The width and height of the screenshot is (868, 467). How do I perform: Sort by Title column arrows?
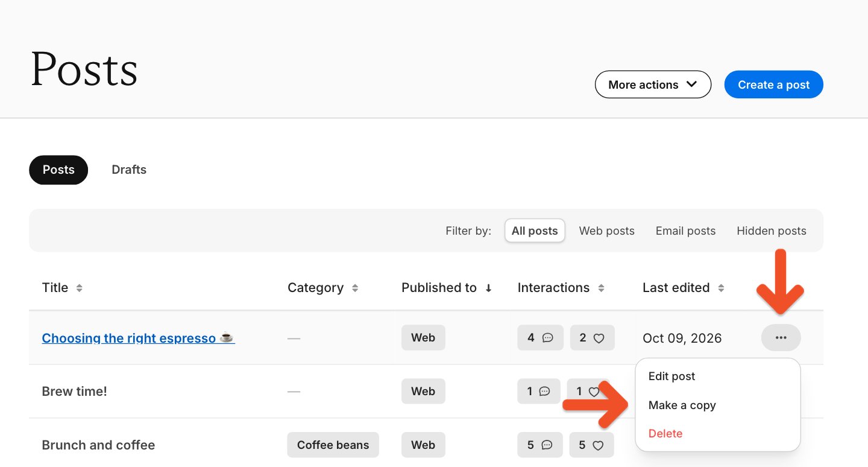pyautogui.click(x=79, y=288)
